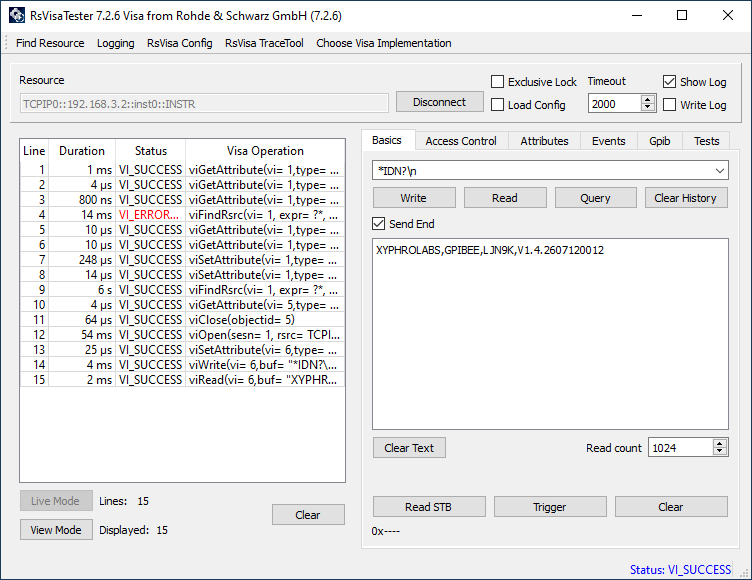
Task: Click the toolbar drag handle grip
Action: [x=6, y=43]
